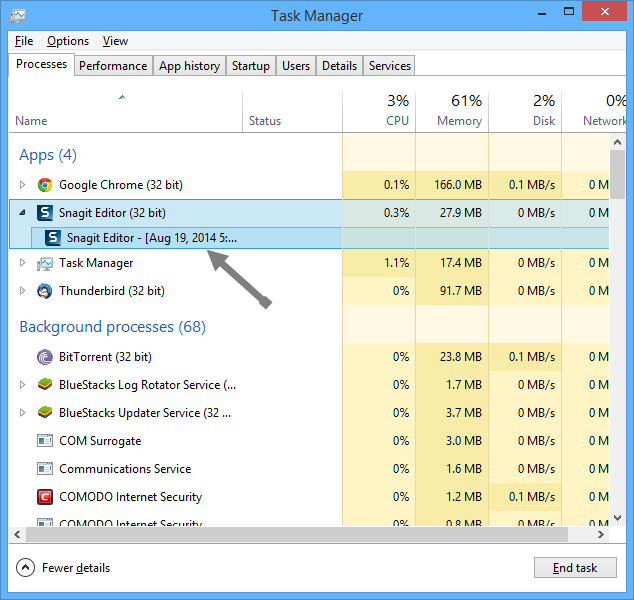Image resolution: width=634 pixels, height=600 pixels.
Task: Click Thunderbird's 91.7 MB memory value
Action: coord(461,291)
